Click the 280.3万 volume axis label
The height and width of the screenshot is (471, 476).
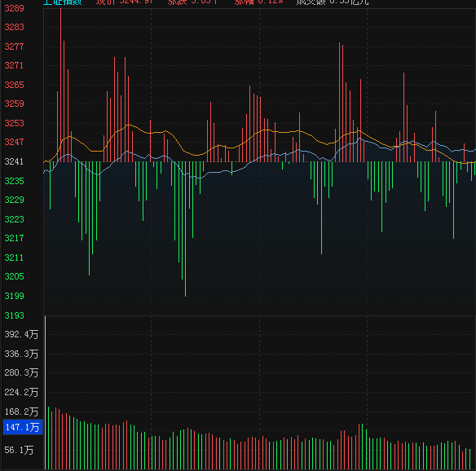[x=21, y=372]
